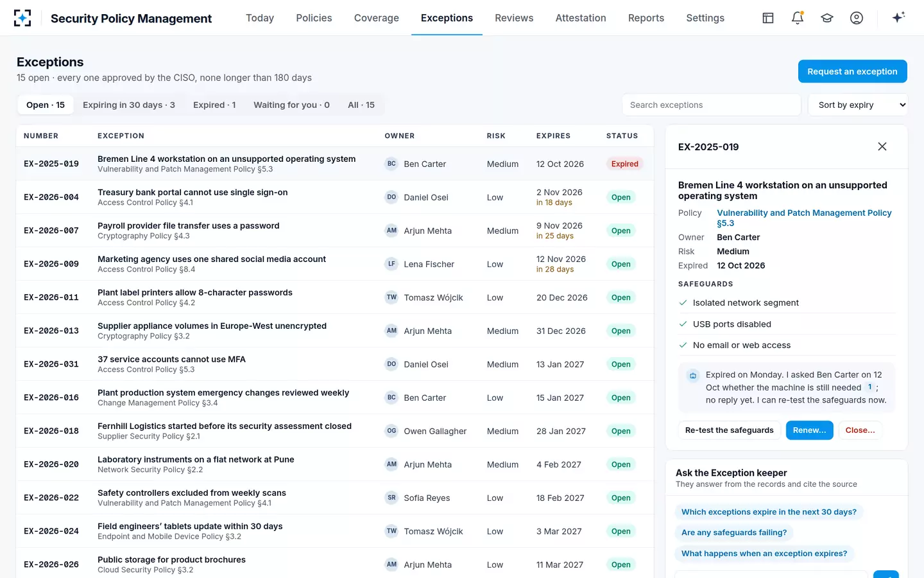
Task: Click Re-test the safeguards
Action: tap(730, 430)
